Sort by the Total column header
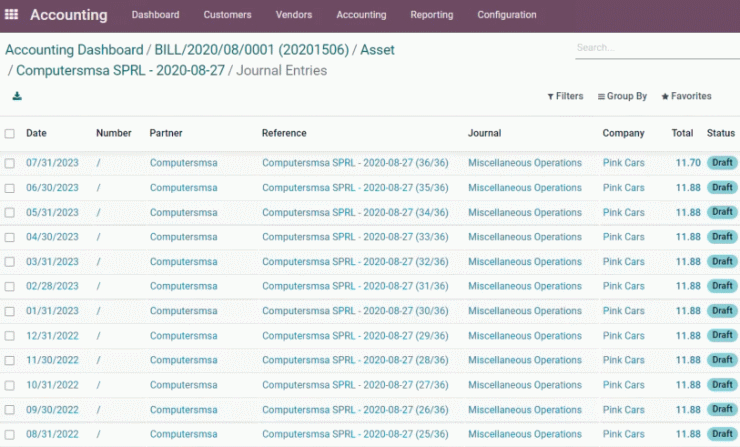Screen dimensions: 740x447 pos(682,133)
